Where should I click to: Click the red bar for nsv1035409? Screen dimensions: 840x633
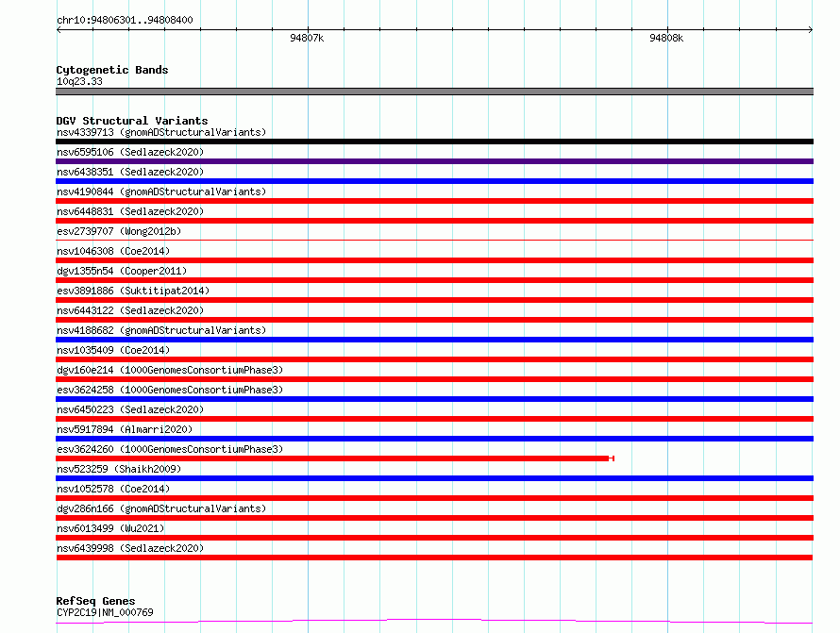tap(434, 359)
